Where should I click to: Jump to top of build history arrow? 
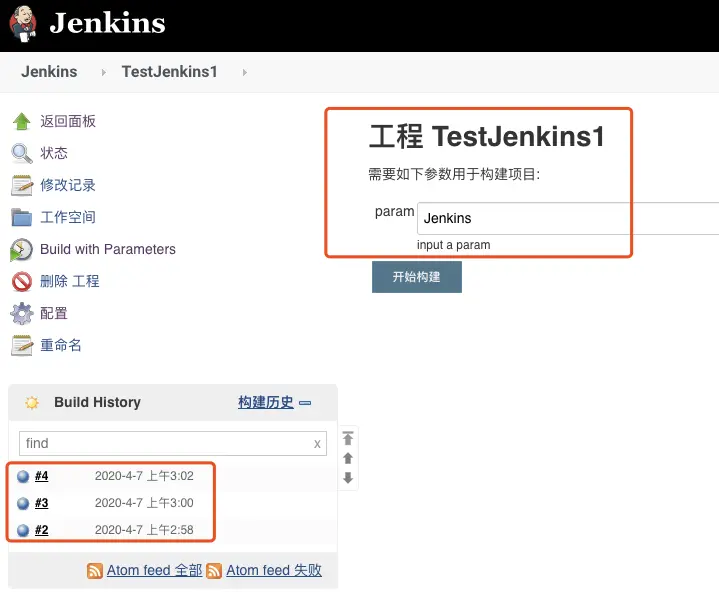(x=348, y=438)
